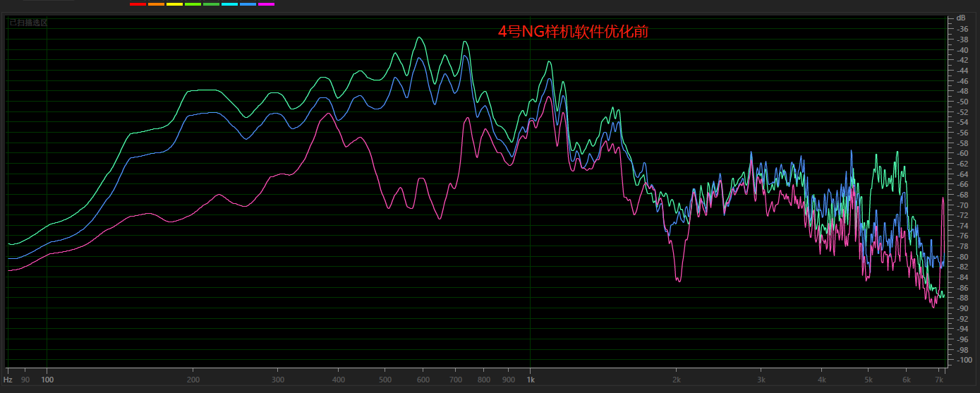
Task: Click the 3k frequency axis label
Action: pyautogui.click(x=761, y=380)
